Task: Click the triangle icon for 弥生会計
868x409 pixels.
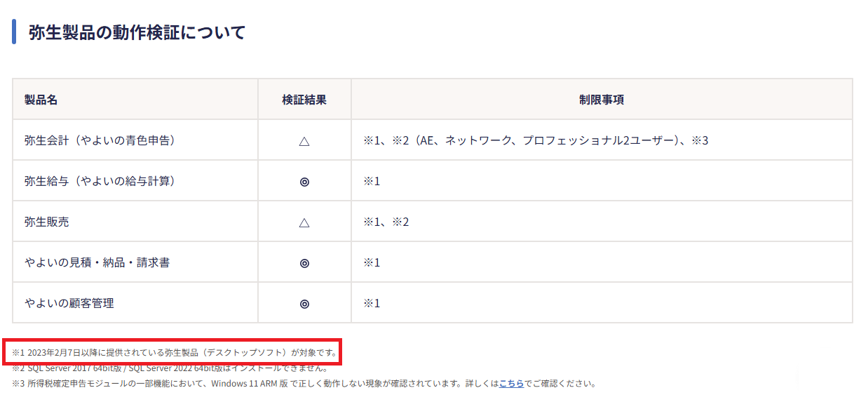Action: coord(304,140)
